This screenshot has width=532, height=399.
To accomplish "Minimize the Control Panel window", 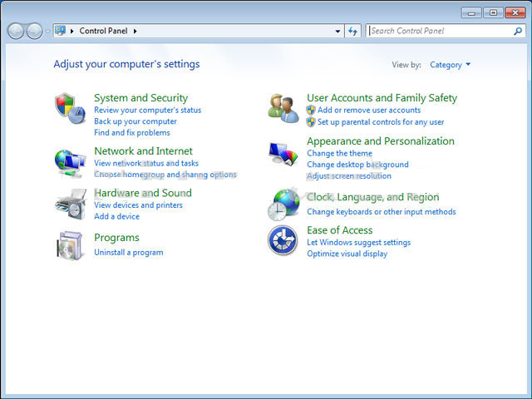I will click(471, 13).
